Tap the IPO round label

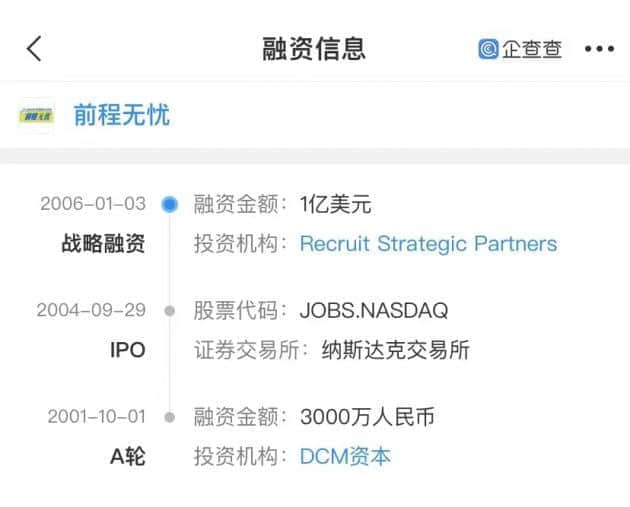click(127, 350)
